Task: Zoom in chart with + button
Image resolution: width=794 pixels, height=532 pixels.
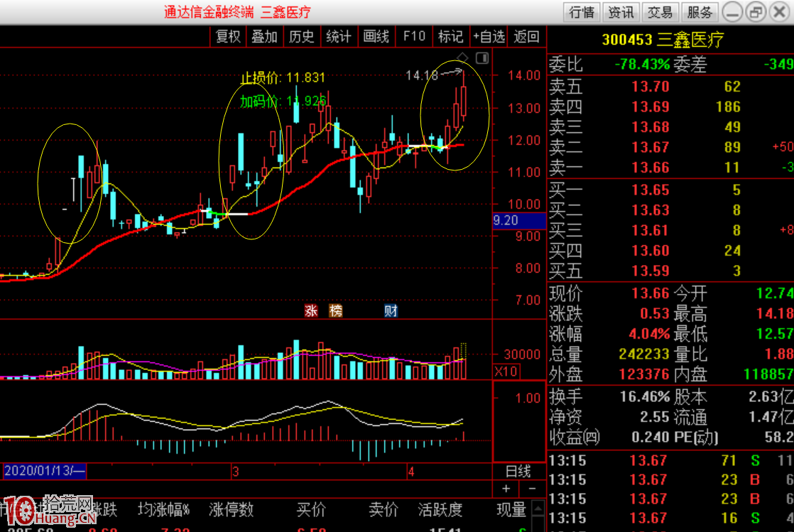Action: [506, 489]
